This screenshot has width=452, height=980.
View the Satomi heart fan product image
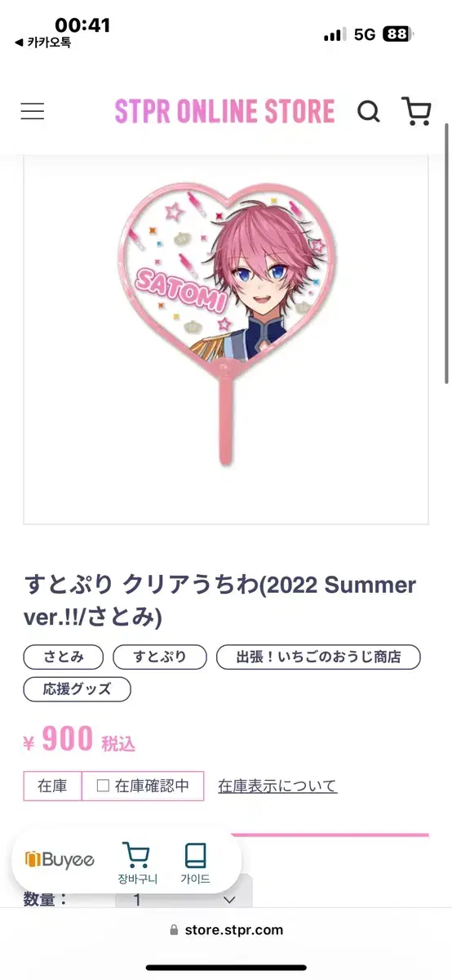click(226, 339)
